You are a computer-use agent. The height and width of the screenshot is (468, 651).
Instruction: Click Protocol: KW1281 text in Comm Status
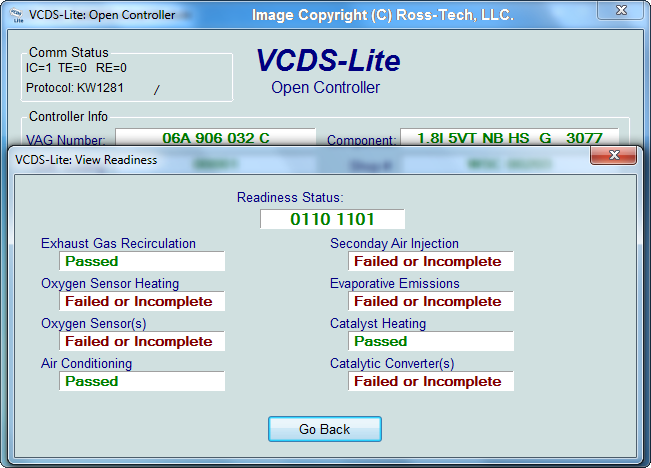(x=75, y=88)
